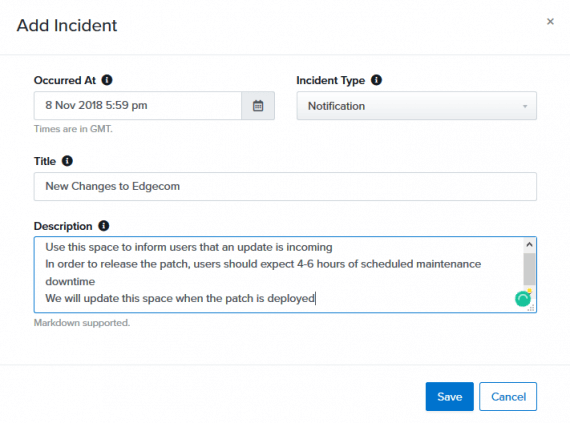570x423 pixels.
Task: Click the description scrollbar up arrow
Action: (529, 245)
